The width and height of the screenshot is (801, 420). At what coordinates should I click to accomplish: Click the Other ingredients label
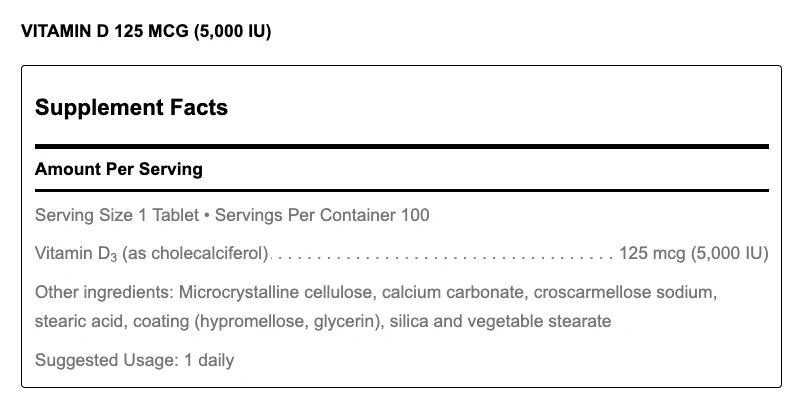click(105, 292)
